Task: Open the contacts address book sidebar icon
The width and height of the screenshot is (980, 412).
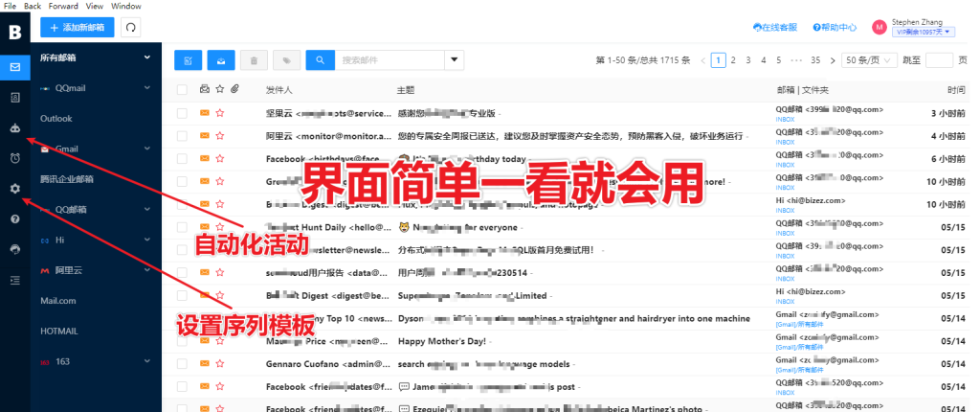Action: click(15, 97)
